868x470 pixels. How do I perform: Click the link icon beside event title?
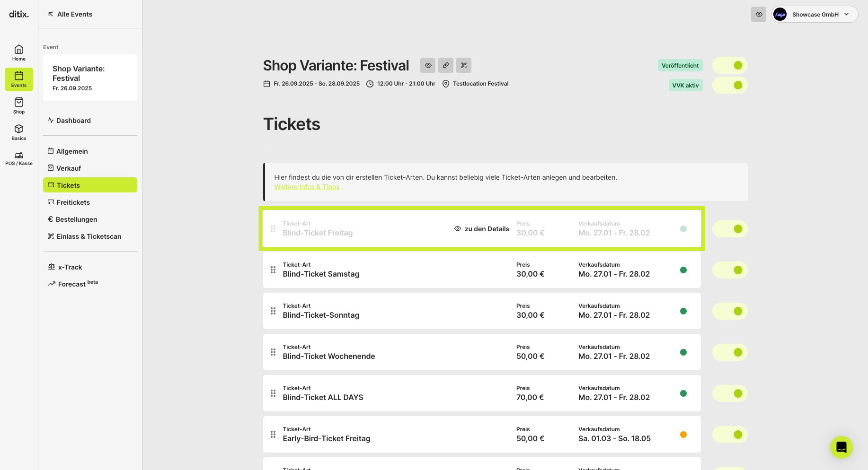pos(446,65)
